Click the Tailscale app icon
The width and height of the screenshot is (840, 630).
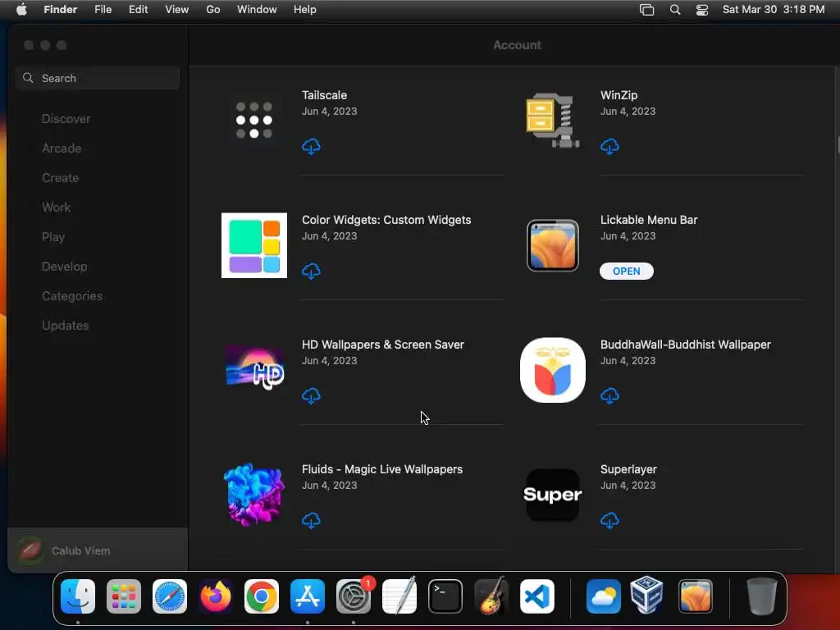tap(254, 120)
